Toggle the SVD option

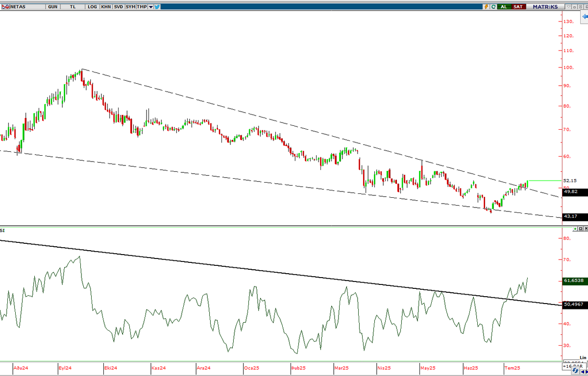tap(119, 7)
